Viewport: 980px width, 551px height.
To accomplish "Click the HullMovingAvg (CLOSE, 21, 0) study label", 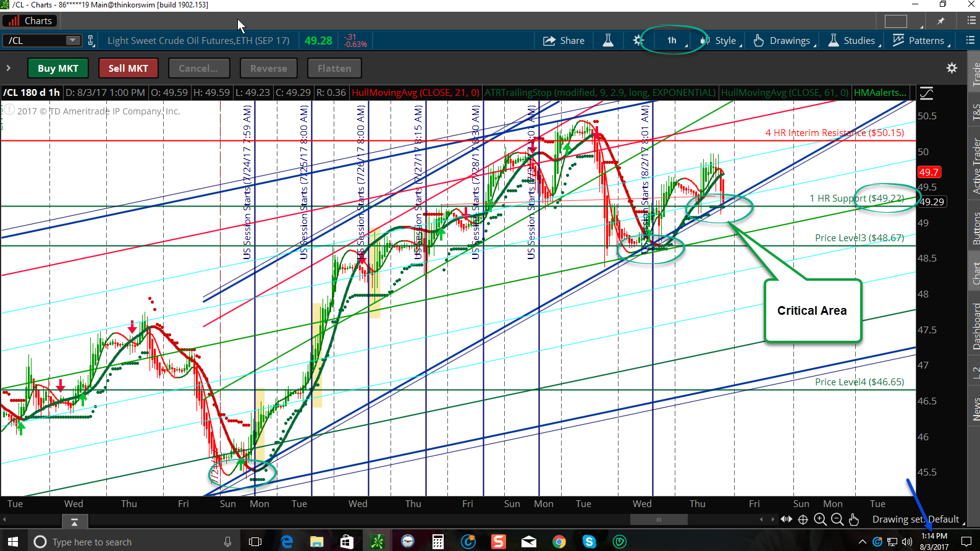I will tap(415, 93).
